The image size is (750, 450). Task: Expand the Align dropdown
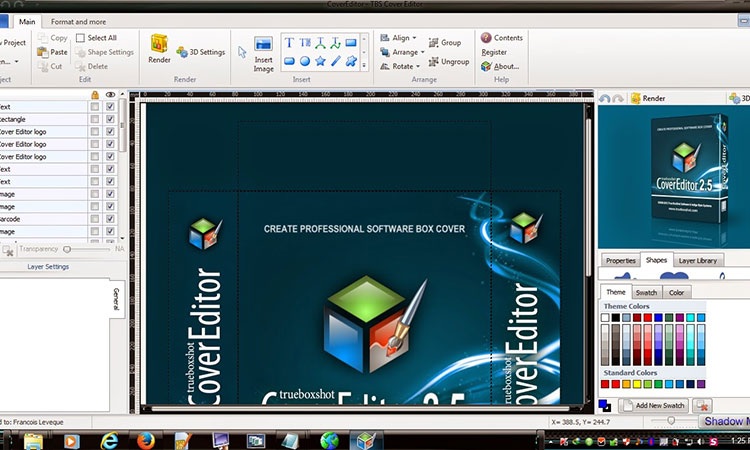(x=400, y=38)
